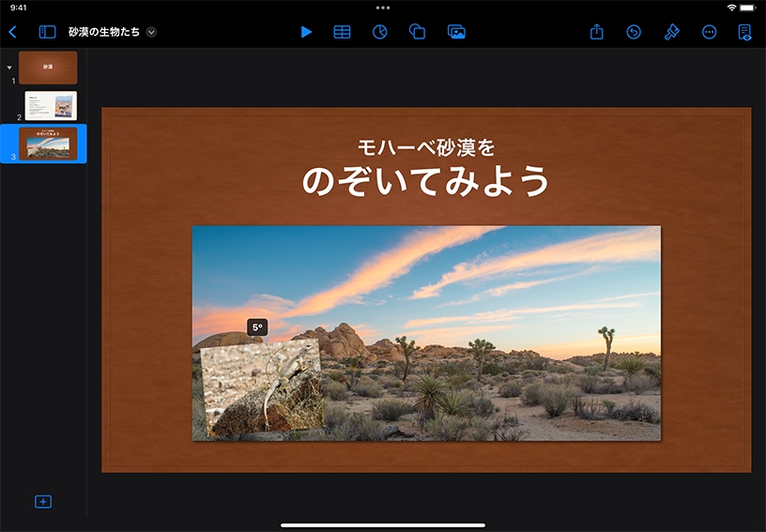Tap the Share icon

click(597, 32)
